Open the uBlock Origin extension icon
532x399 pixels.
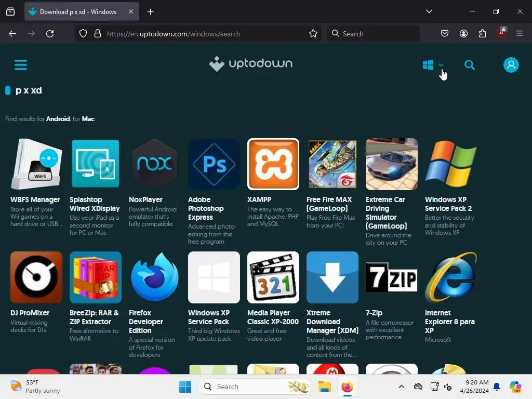(501, 33)
